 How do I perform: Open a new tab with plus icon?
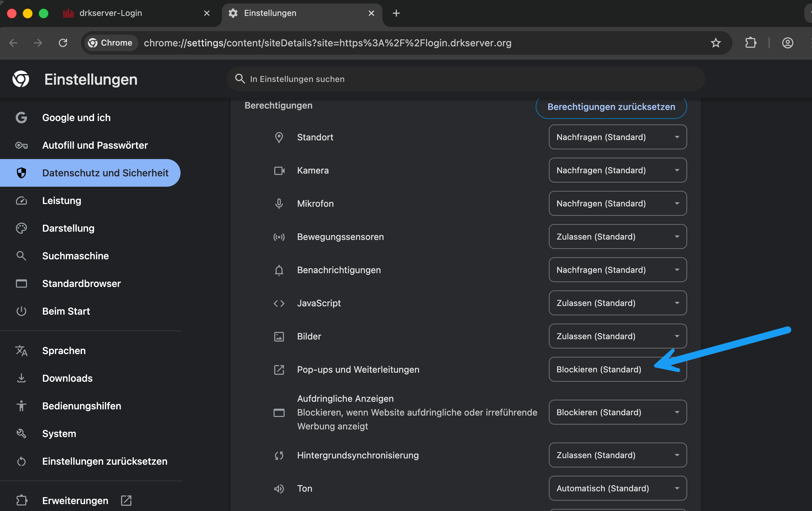(x=396, y=13)
